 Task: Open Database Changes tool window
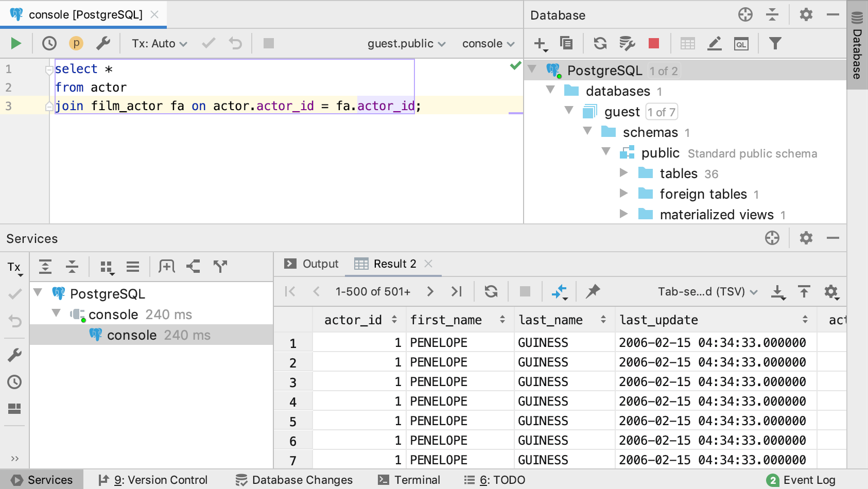pos(294,480)
